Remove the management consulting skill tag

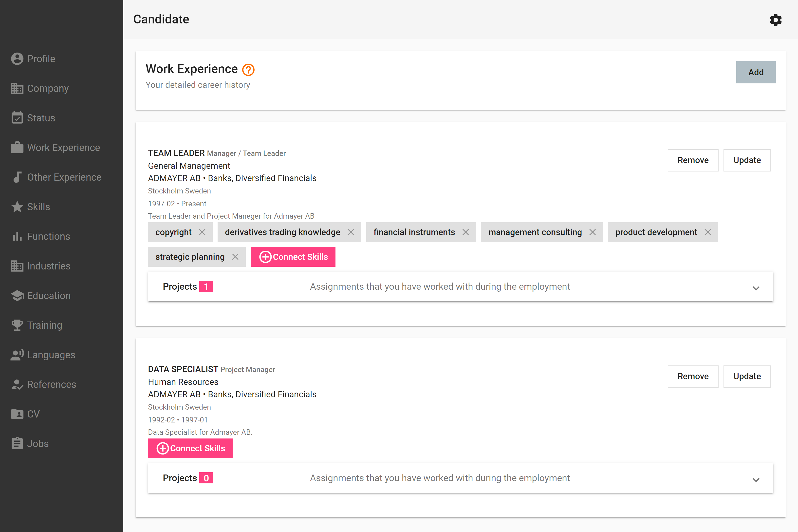pos(593,232)
